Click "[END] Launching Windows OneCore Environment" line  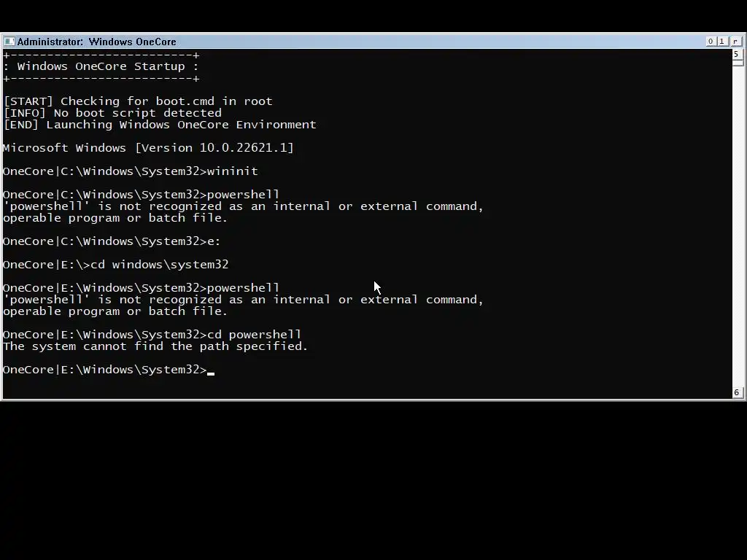tap(160, 125)
